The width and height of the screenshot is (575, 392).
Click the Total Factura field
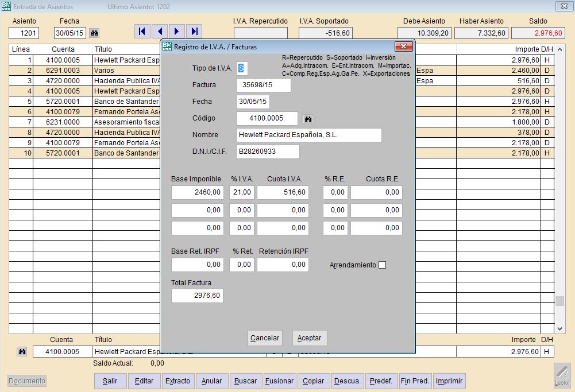pyautogui.click(x=197, y=296)
